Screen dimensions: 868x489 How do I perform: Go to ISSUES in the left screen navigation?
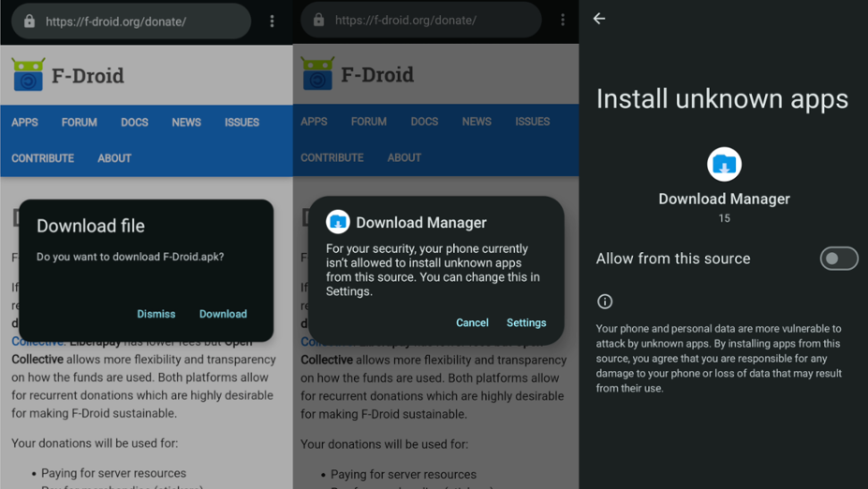242,122
